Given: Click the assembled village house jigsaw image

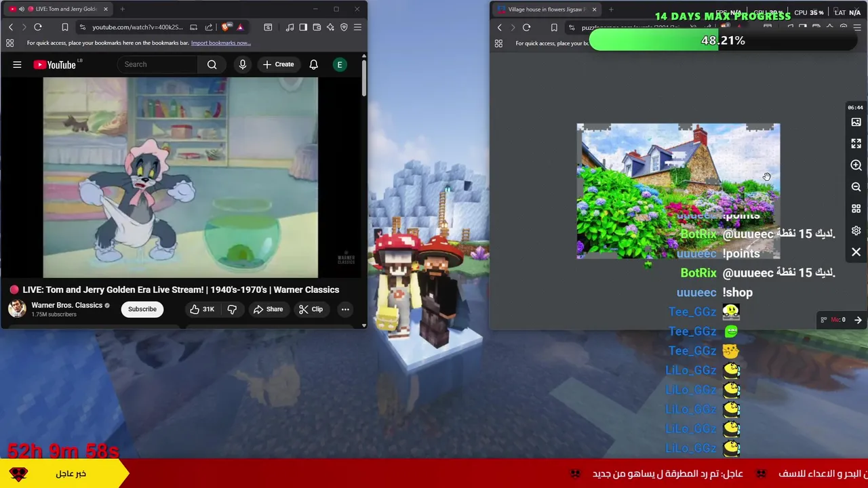Looking at the screenshot, I should pos(678,191).
